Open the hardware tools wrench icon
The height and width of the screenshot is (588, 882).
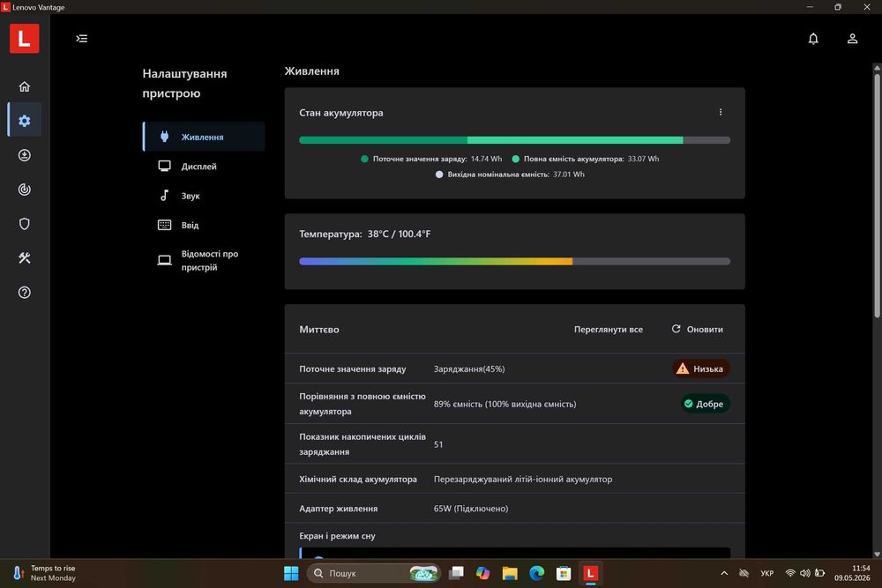click(x=24, y=258)
